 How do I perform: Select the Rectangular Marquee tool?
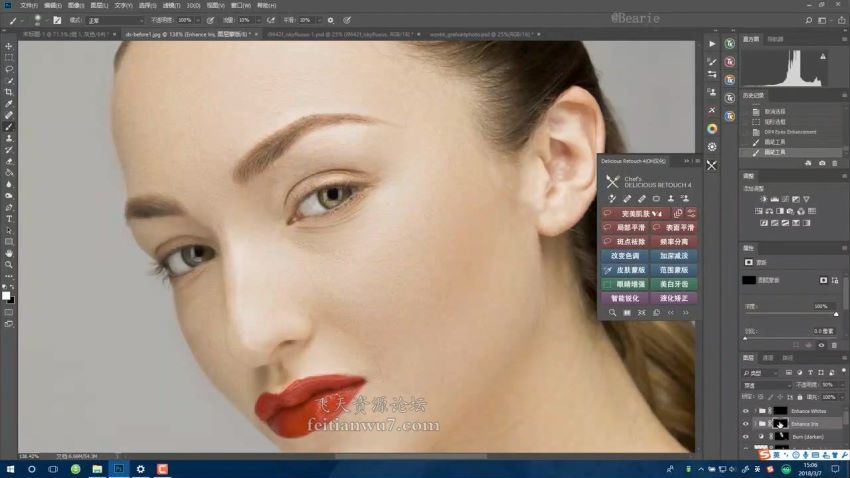tap(9, 57)
